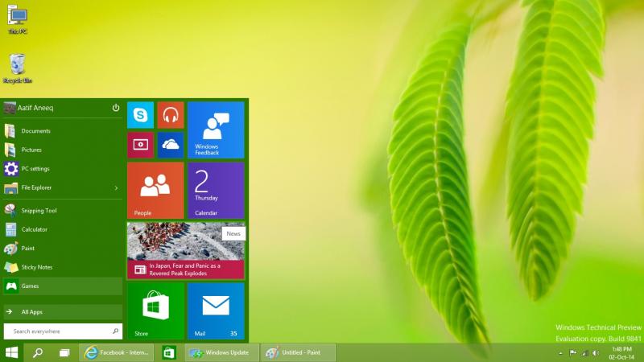644x362 pixels.
Task: Switch to Untitled - Paint taskbar button
Action: 298,352
